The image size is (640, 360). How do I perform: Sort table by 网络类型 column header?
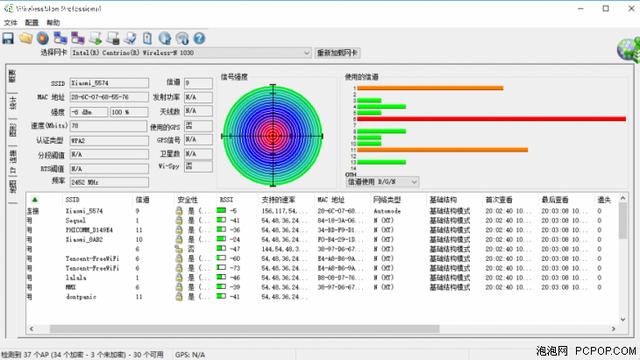[x=387, y=200]
